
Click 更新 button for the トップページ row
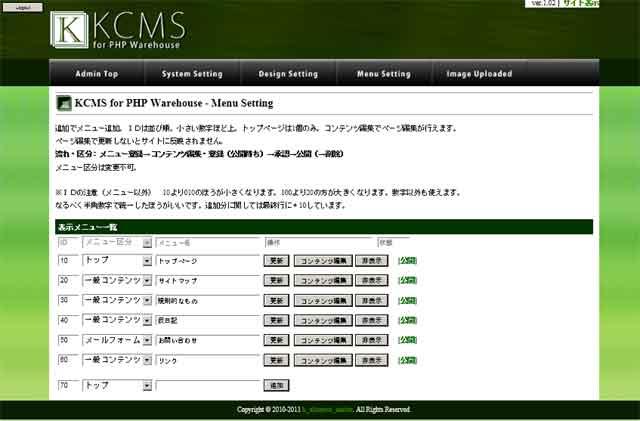pos(276,260)
